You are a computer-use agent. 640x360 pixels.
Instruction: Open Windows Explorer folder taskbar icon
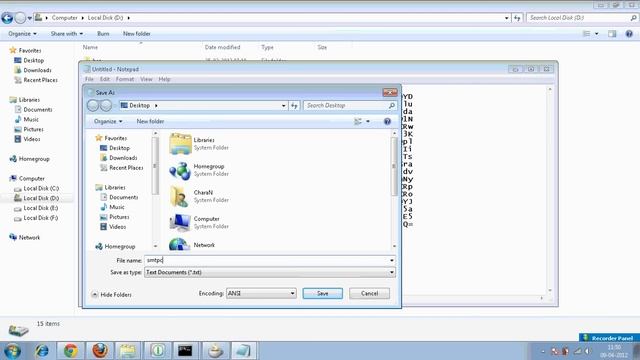(128, 351)
